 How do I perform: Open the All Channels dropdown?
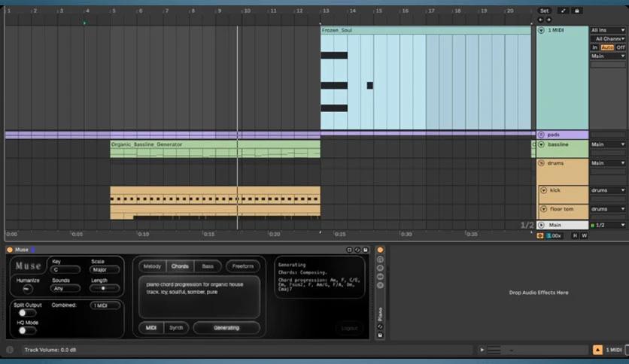[608, 39]
